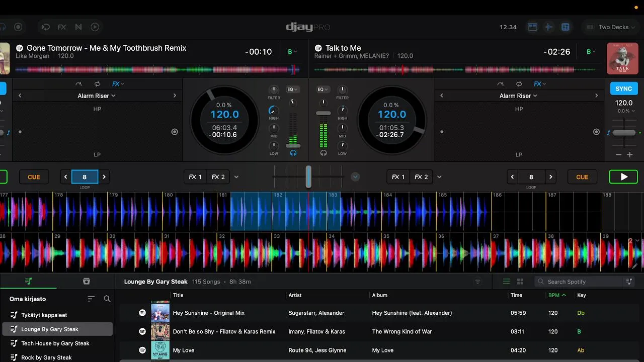
Task: Toggle the library layout view icon
Action: tap(532, 27)
